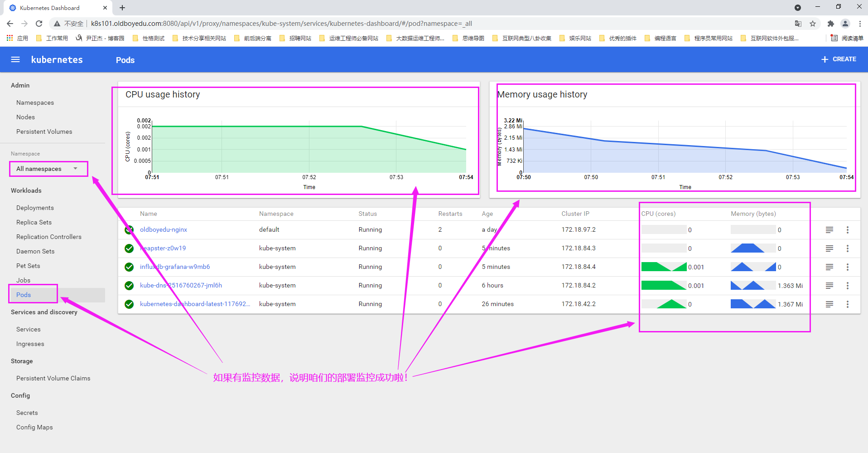Screen dimensions: 868x453
Task: Bookmark this page with star icon
Action: [813, 24]
